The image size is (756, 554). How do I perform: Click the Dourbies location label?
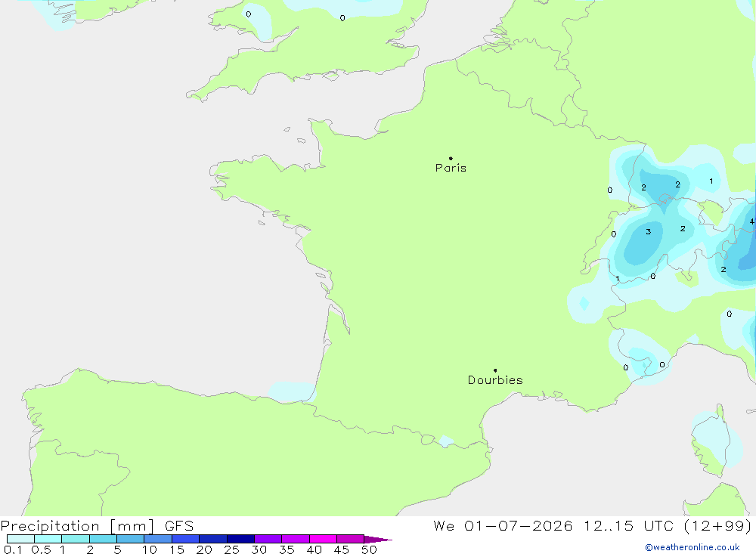click(x=495, y=380)
